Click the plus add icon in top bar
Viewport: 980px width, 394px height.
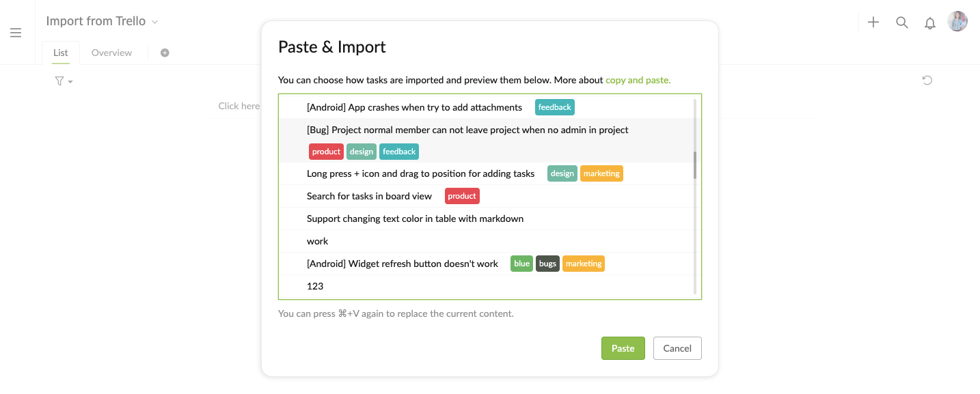pyautogui.click(x=873, y=22)
